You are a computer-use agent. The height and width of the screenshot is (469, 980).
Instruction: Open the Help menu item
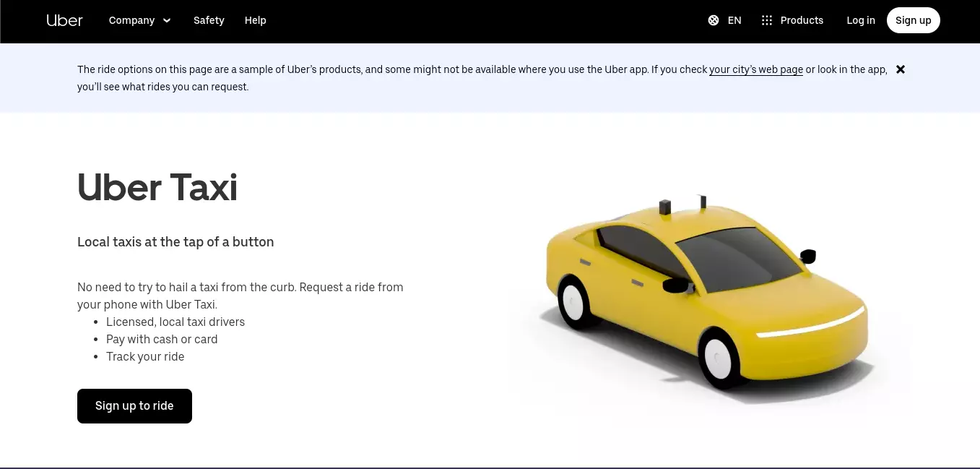point(256,20)
